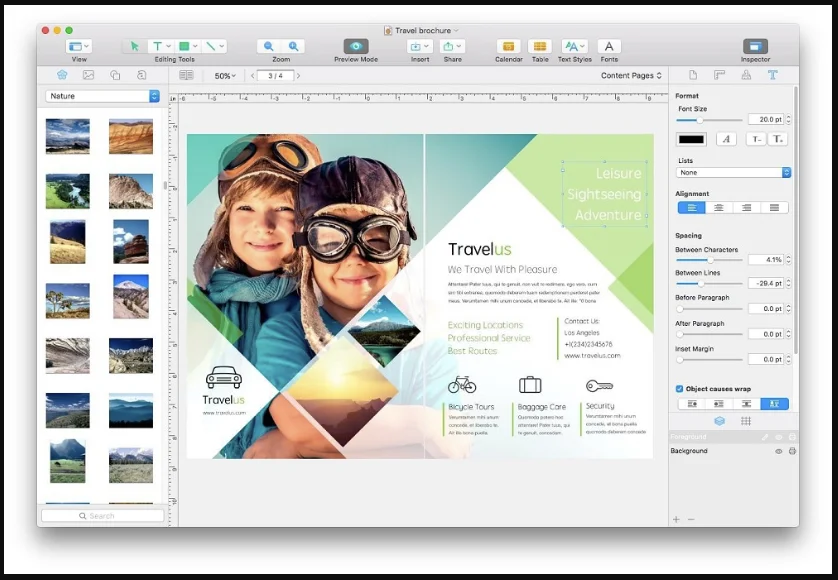Viewport: 838px width, 580px height.
Task: Select the line drawing tool
Action: pos(215,47)
